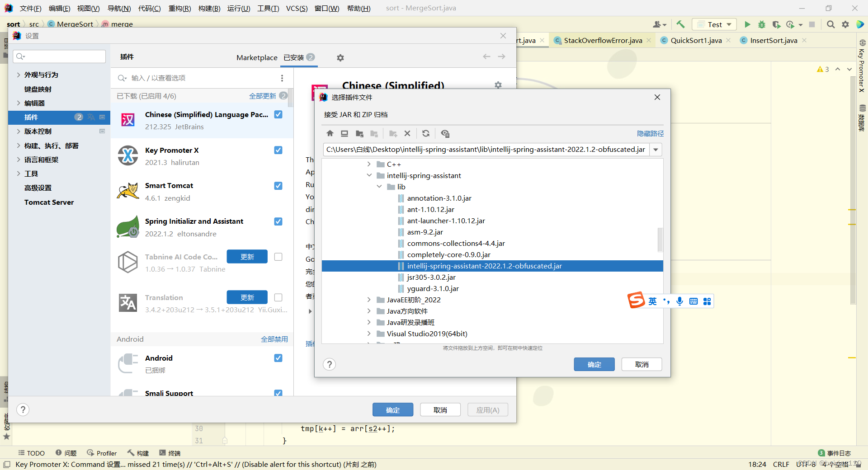Click the Debug bug icon
Screen dimensions: 868x470
tap(762, 24)
